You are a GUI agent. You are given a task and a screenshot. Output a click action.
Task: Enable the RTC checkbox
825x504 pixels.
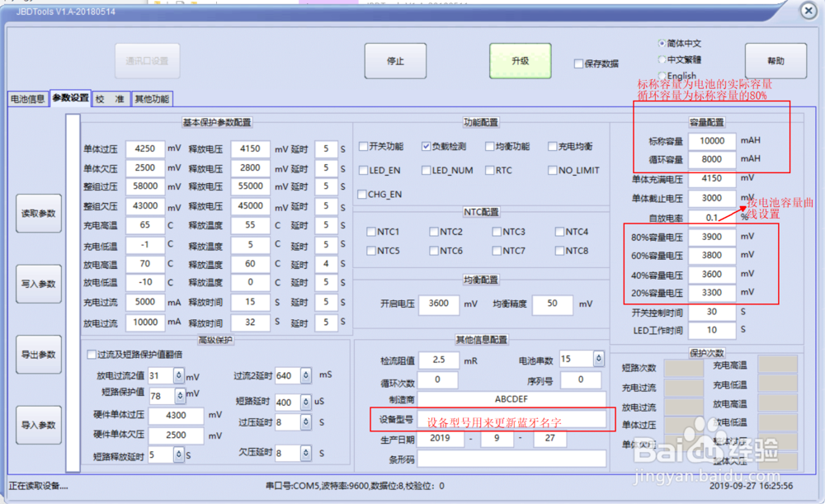(489, 171)
